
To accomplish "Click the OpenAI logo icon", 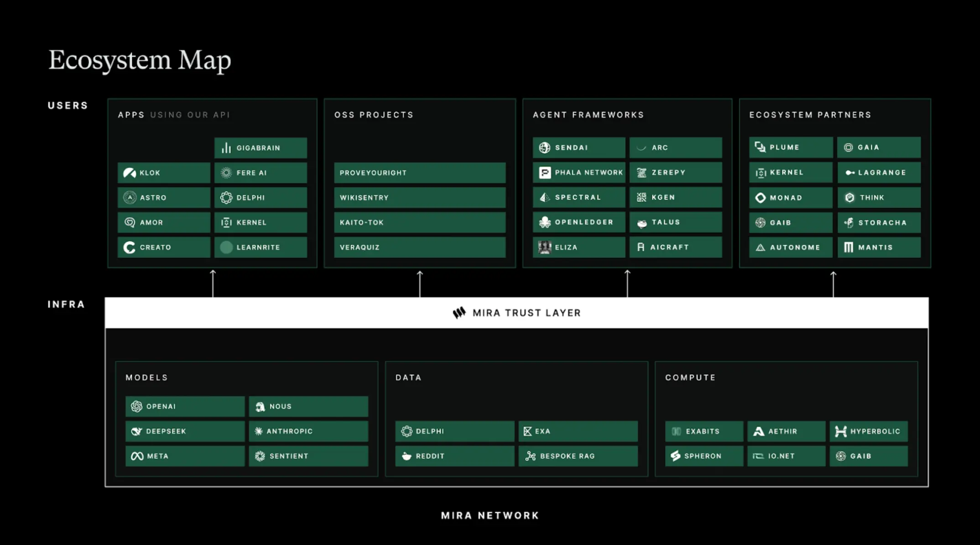I will tap(136, 406).
